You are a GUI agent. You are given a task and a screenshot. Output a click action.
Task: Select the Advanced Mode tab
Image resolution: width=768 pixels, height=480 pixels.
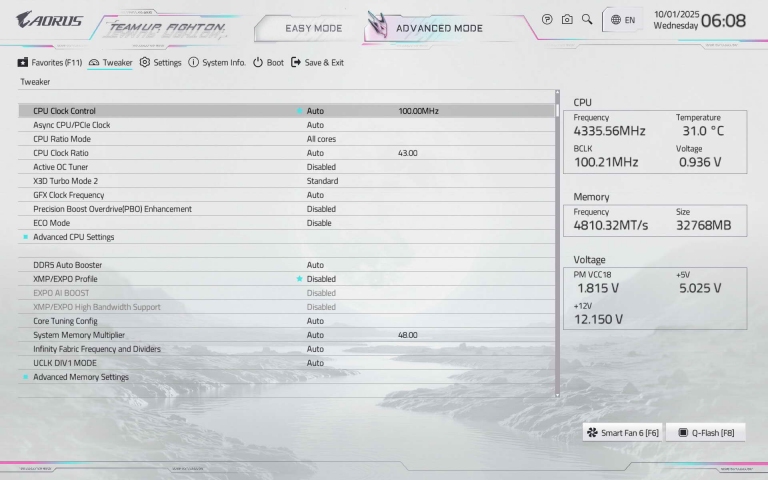(437, 28)
